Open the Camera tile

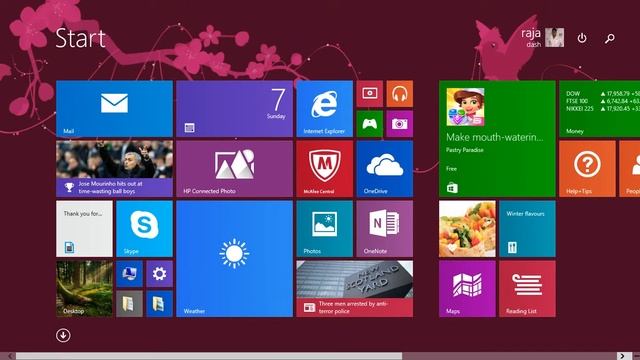[400, 124]
